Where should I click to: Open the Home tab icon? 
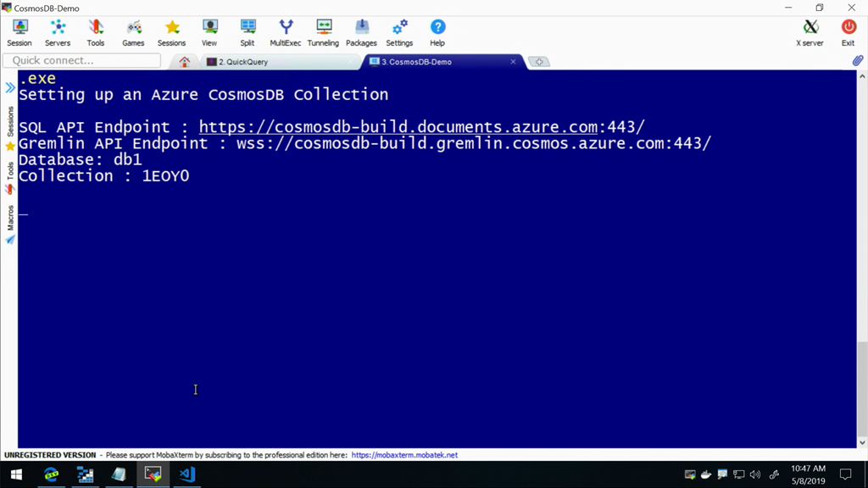click(184, 62)
